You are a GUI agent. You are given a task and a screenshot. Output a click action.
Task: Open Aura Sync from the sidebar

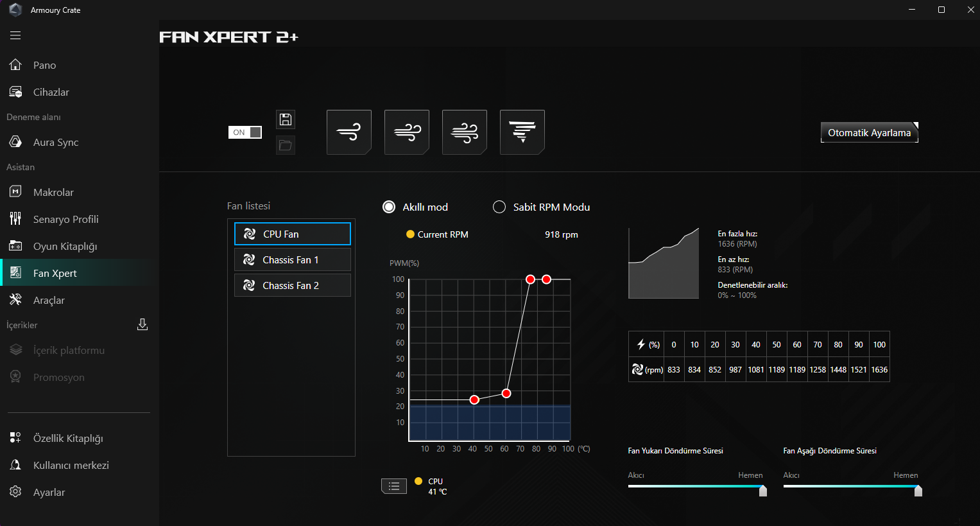(x=80, y=142)
